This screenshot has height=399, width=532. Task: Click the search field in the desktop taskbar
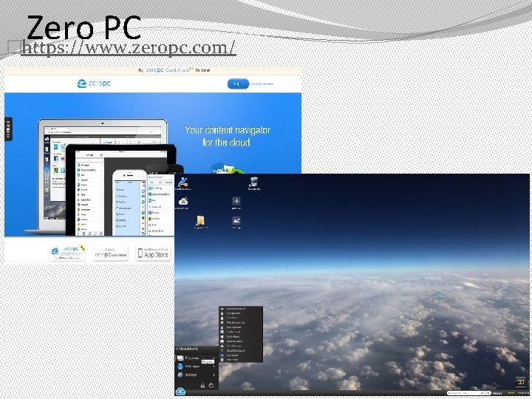(x=468, y=393)
